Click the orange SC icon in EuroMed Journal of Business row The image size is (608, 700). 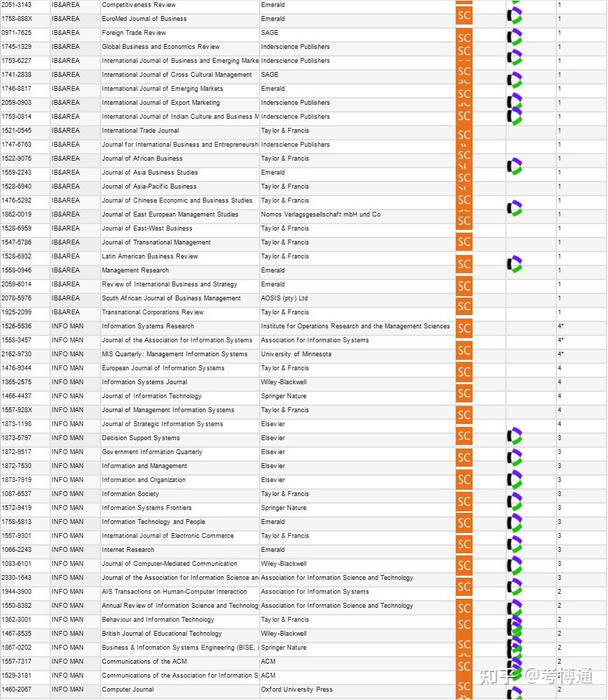(x=464, y=16)
